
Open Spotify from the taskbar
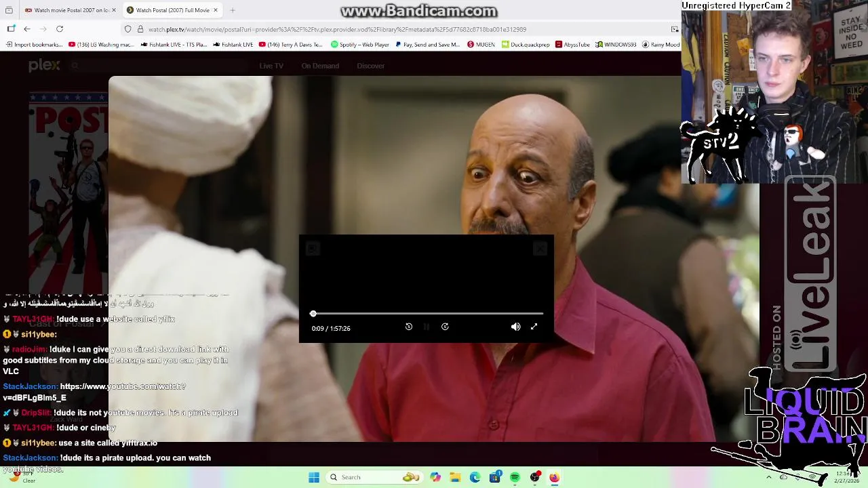[x=515, y=477]
